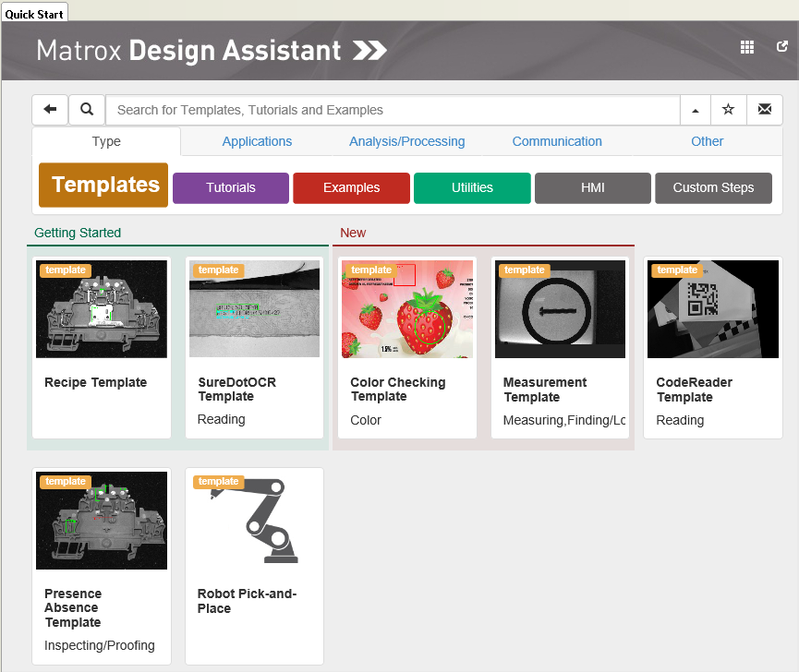
Task: Click the magnifying glass search icon
Action: (87, 109)
